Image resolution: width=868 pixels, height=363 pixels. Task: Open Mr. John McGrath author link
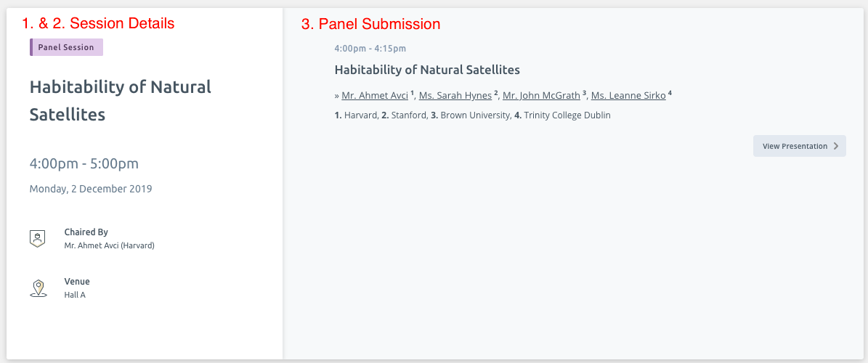coord(541,95)
